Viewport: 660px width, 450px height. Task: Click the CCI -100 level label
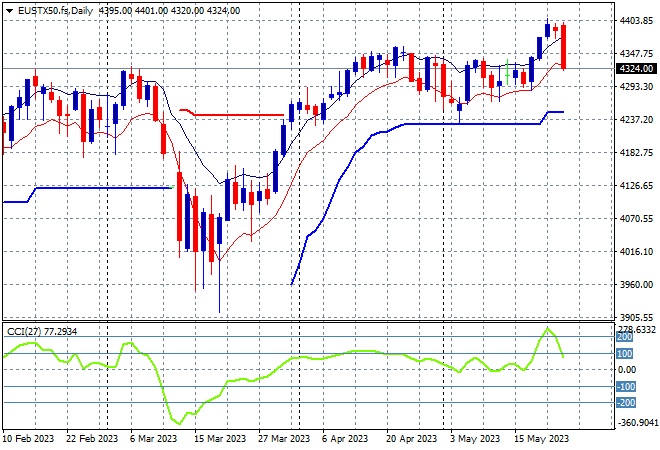click(x=626, y=386)
